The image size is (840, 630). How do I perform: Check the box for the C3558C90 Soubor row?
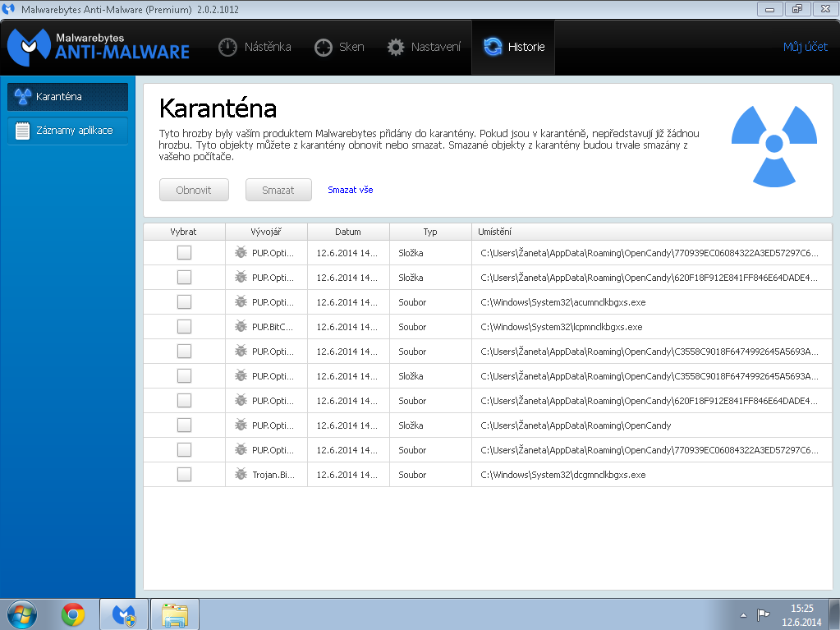click(184, 352)
